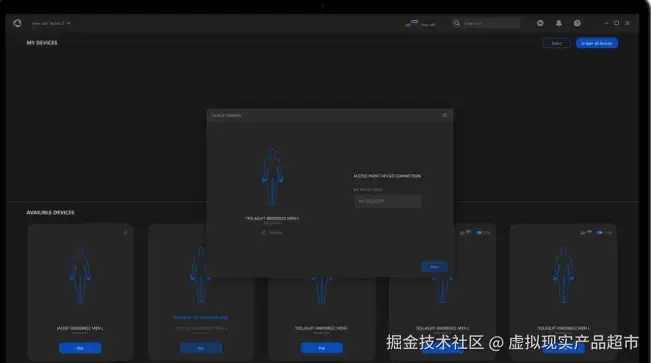
Task: Click the blue Unpair all devices button
Action: pyautogui.click(x=597, y=43)
